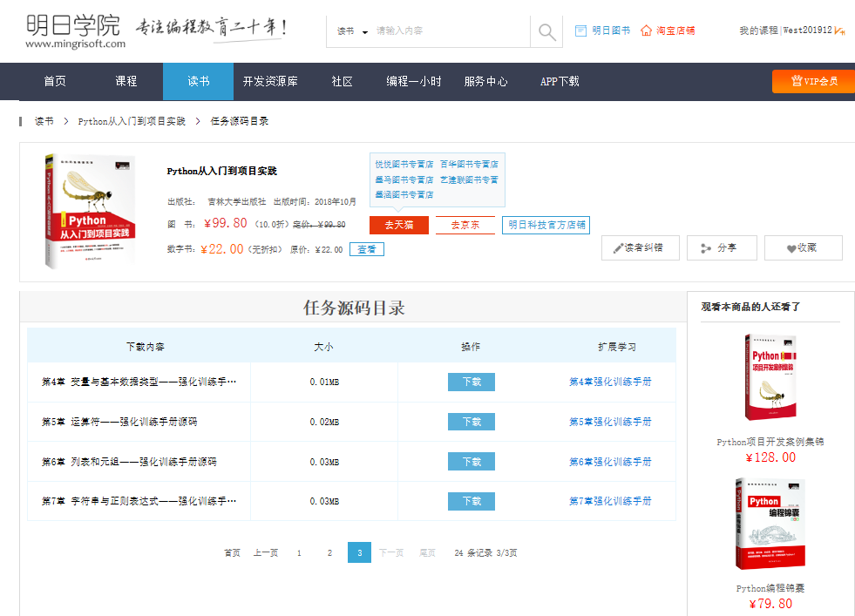Viewport: 855px width, 616px height.
Task: Open the 课程 navigation tab
Action: click(x=126, y=81)
